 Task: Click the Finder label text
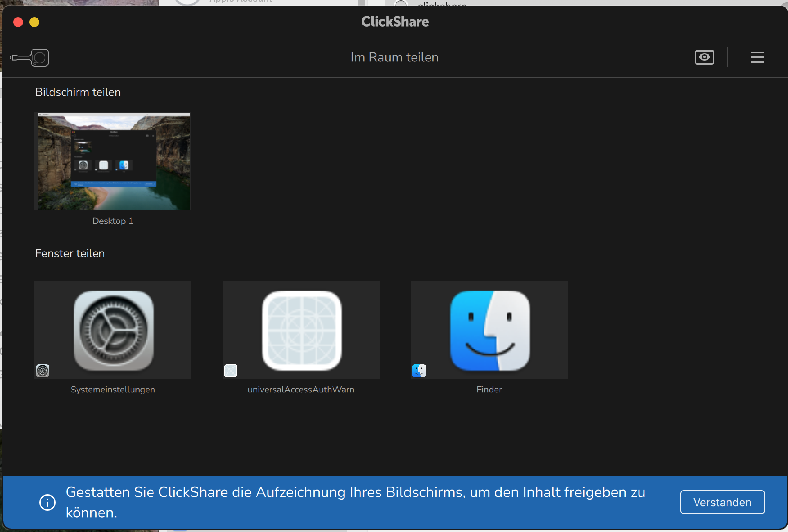(489, 390)
